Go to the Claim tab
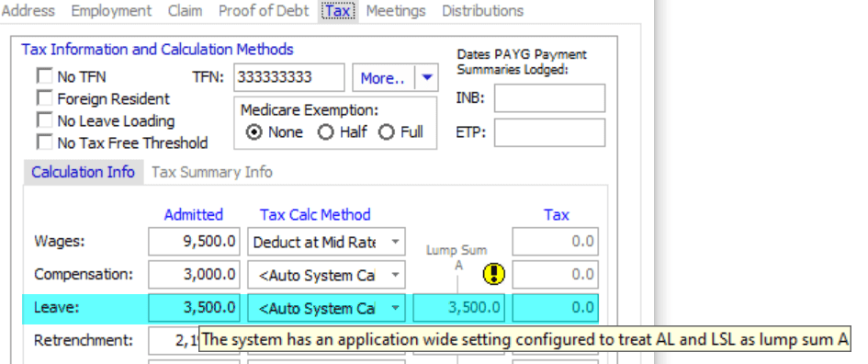Screen dimensions: 868x364 click(x=185, y=10)
